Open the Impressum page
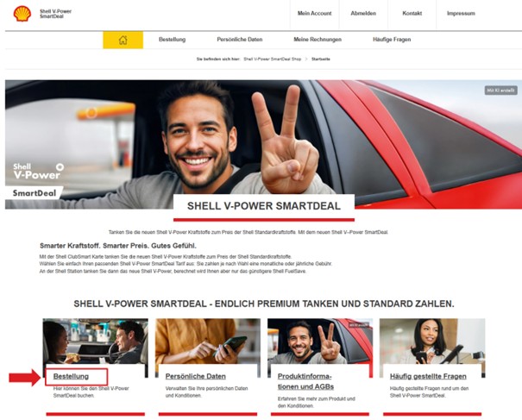The width and height of the screenshot is (522, 420). 461,14
